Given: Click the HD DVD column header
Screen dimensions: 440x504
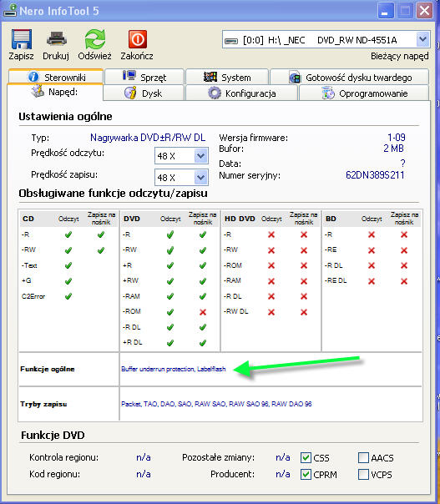Looking at the screenshot, I should pos(240,219).
